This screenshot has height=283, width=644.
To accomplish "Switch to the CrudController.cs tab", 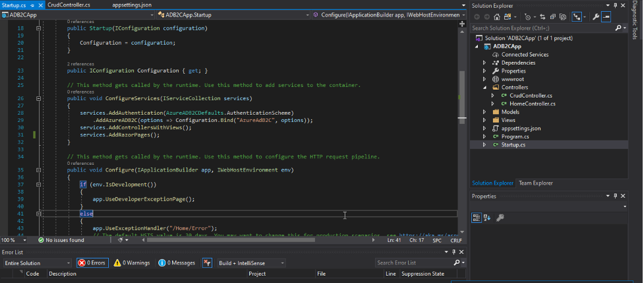I will click(69, 5).
